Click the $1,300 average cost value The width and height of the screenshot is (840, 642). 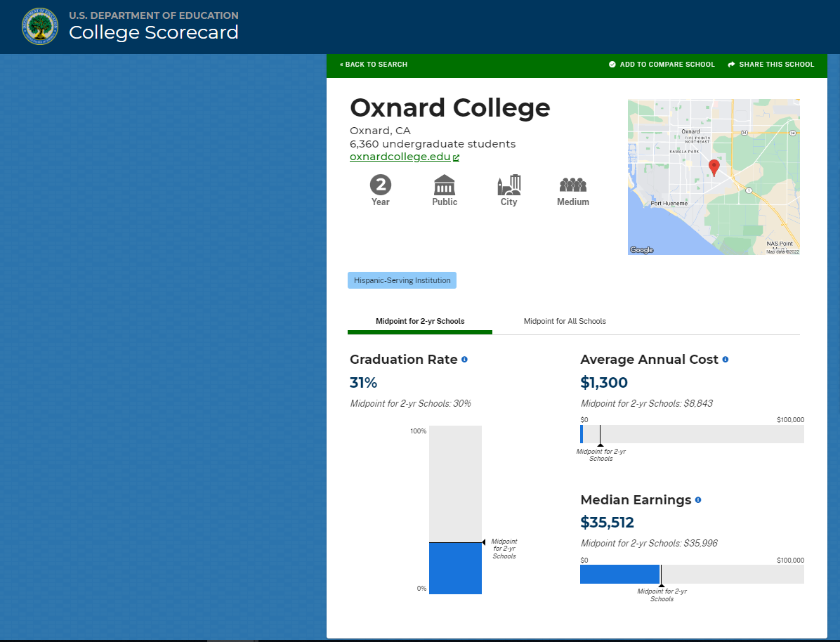pyautogui.click(x=604, y=383)
